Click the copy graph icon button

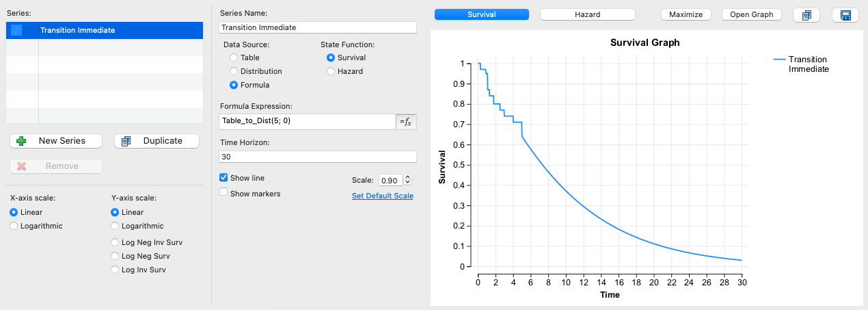pyautogui.click(x=806, y=15)
